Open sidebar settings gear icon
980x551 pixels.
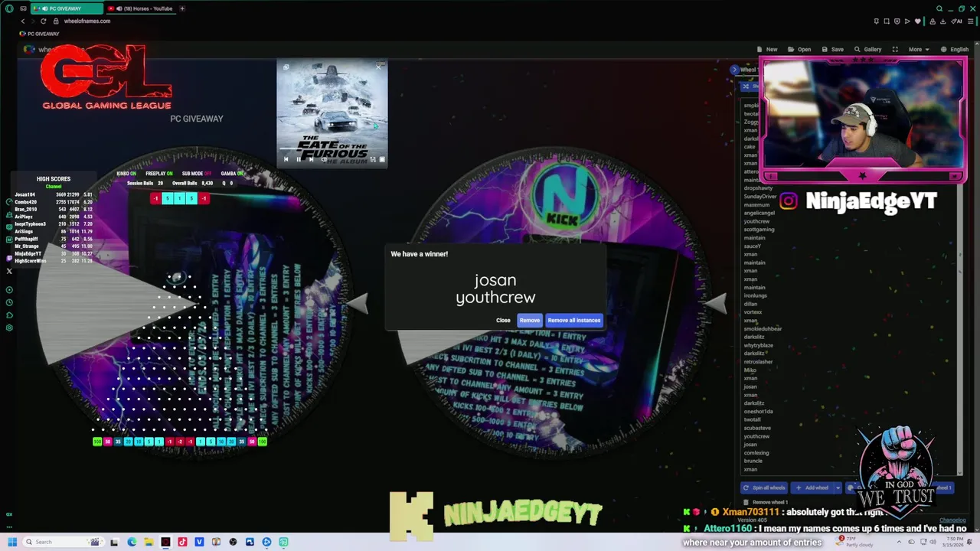pyautogui.click(x=9, y=328)
